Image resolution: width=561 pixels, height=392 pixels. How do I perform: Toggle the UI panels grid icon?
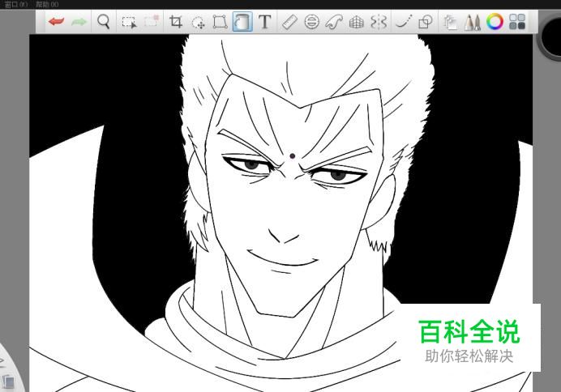pos(517,22)
